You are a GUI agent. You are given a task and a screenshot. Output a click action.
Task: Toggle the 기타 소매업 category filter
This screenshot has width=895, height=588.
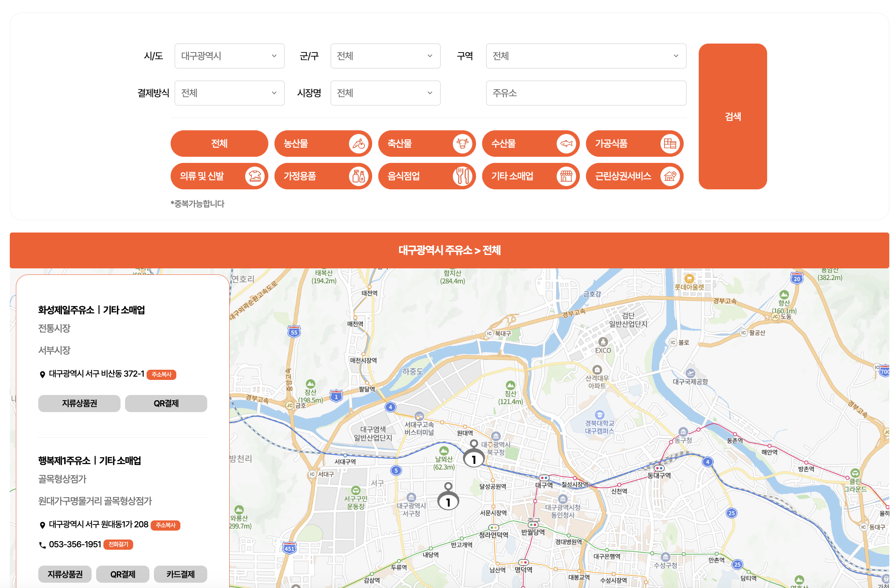tap(521, 176)
